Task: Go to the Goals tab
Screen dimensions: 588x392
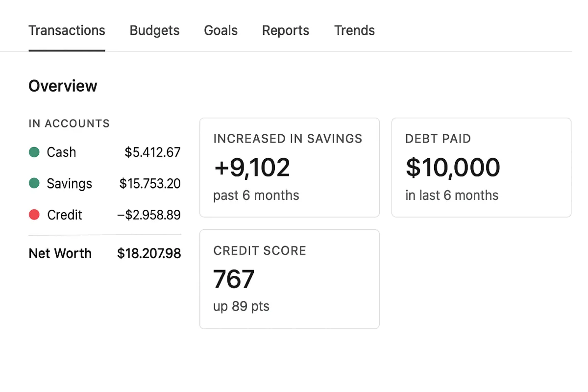Action: tap(220, 30)
